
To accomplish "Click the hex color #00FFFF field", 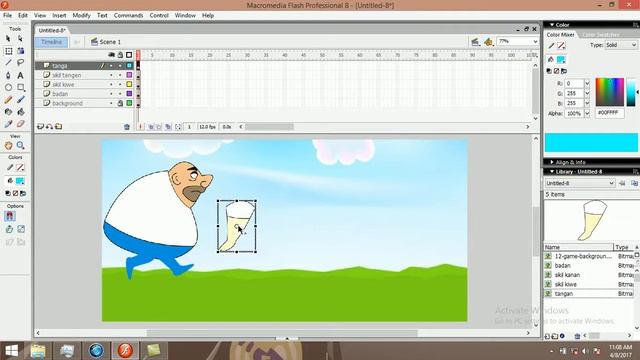I will tap(610, 113).
